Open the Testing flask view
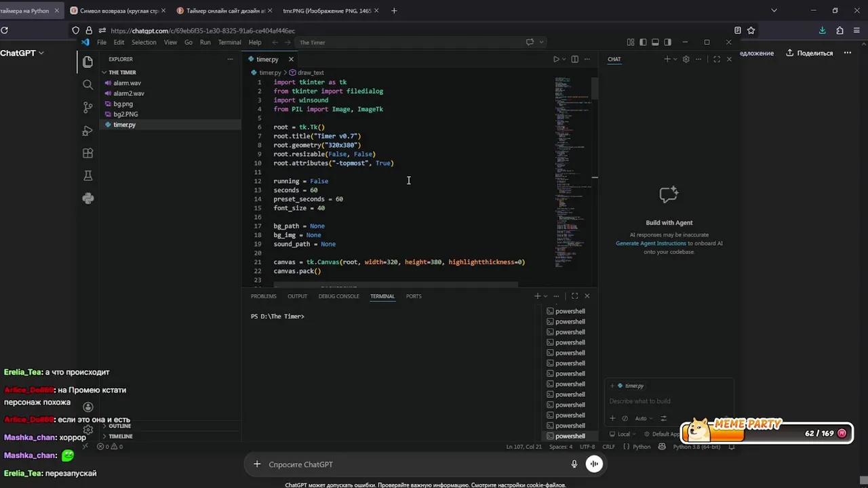The width and height of the screenshot is (868, 488). point(87,176)
